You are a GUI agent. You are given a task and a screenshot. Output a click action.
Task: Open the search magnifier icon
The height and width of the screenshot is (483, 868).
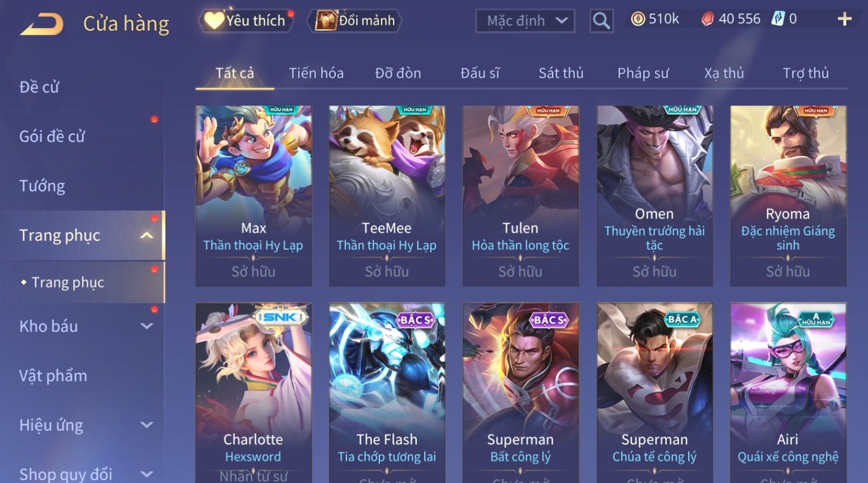[x=601, y=21]
